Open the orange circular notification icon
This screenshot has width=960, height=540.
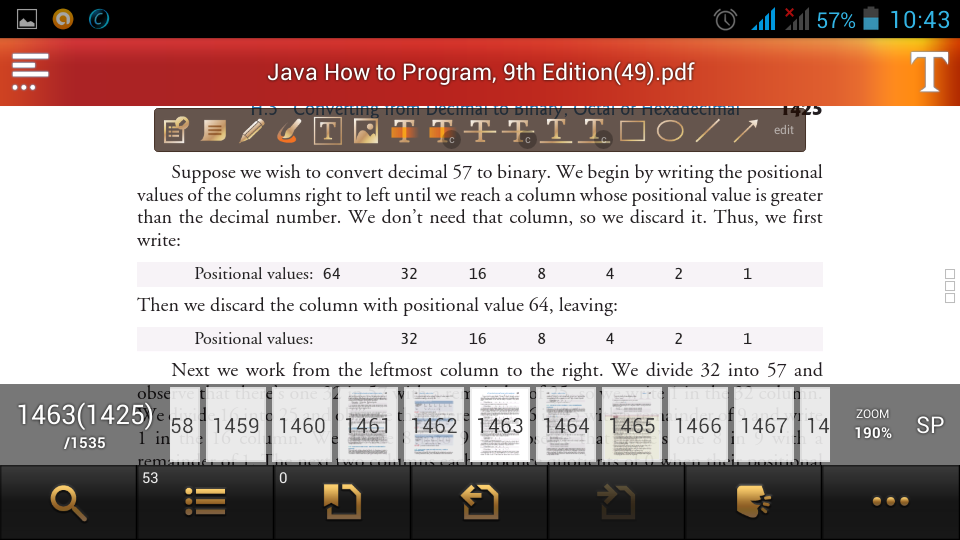click(x=62, y=19)
